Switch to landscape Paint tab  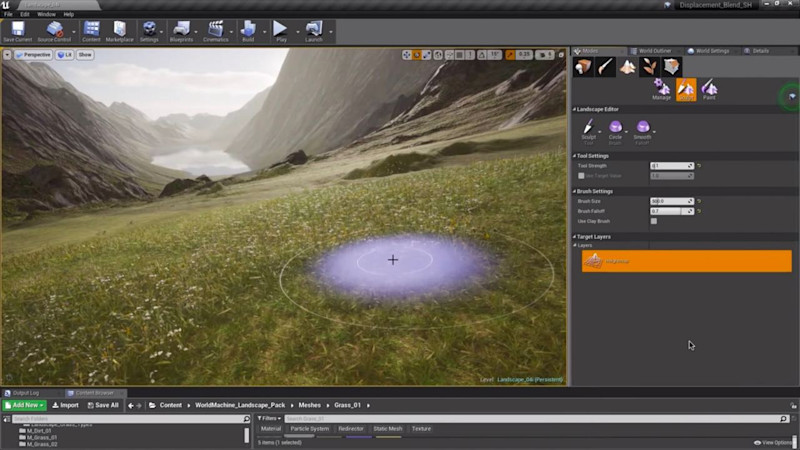(x=709, y=90)
